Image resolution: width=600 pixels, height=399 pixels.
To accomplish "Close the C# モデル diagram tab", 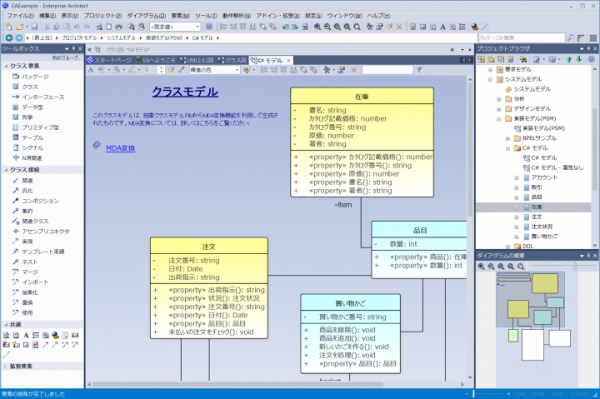I will coord(289,60).
